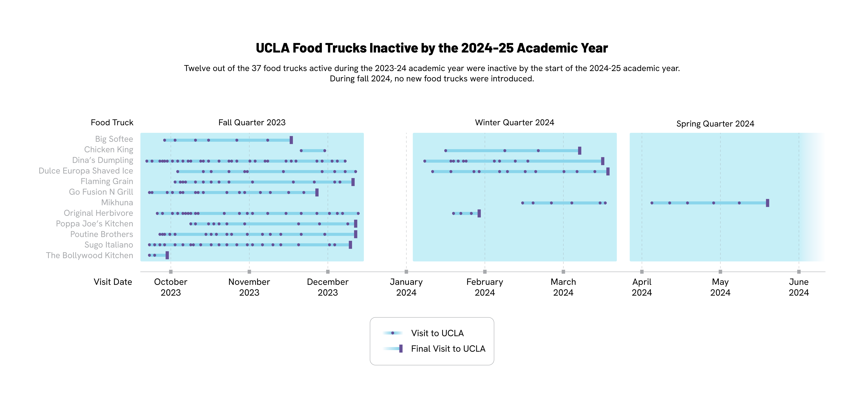
Task: Click the "Visit to UCLA" legend dot icon
Action: tap(393, 333)
